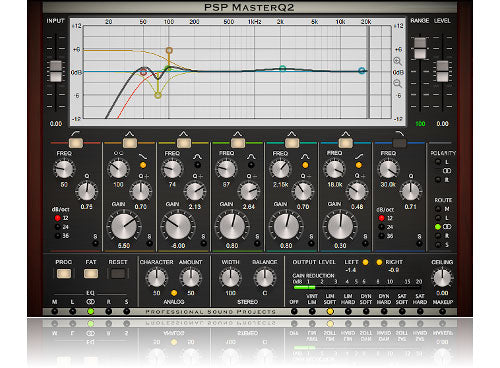Select 36 dB/oct slope on the high-pass band
Viewport: 500px width, 368px height.
point(58,236)
